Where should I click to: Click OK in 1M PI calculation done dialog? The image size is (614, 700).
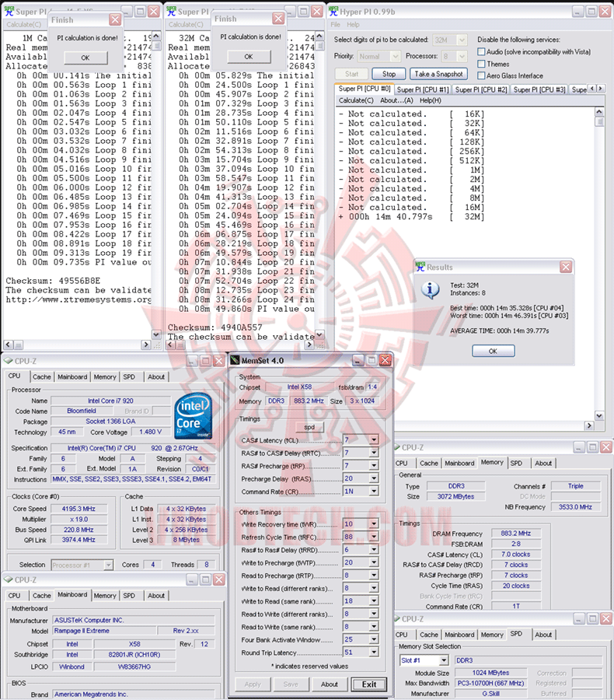click(x=85, y=58)
